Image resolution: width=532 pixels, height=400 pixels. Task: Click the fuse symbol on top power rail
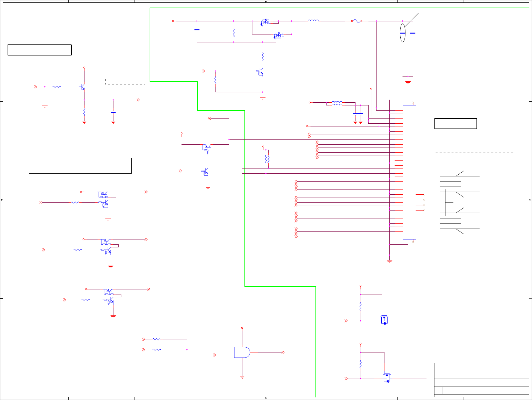357,21
